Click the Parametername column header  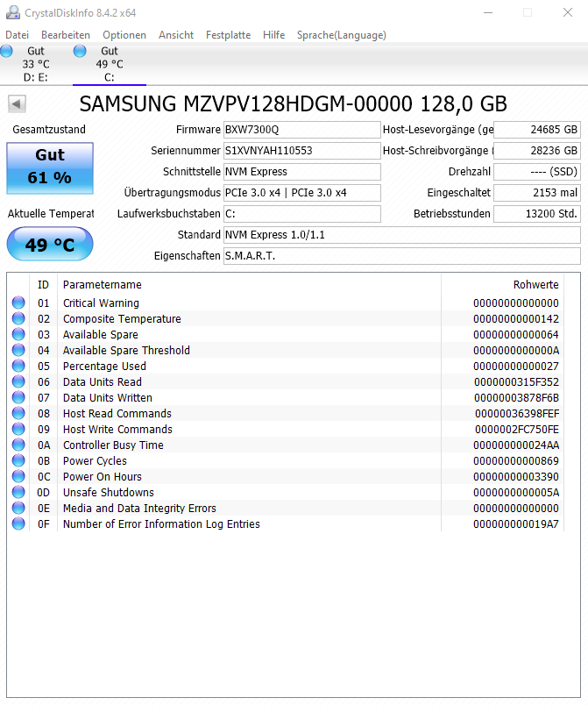pos(249,285)
